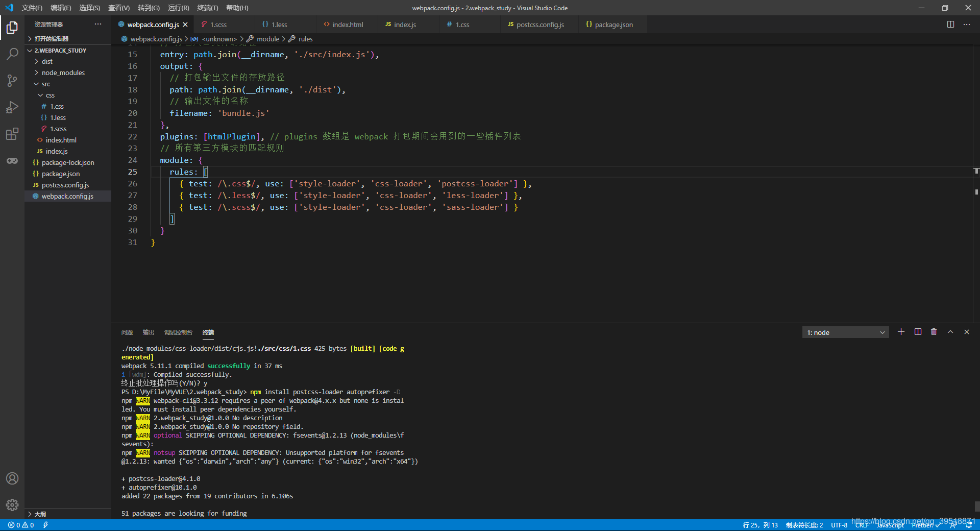
Task: Expand the node_modules folder
Action: click(x=63, y=73)
